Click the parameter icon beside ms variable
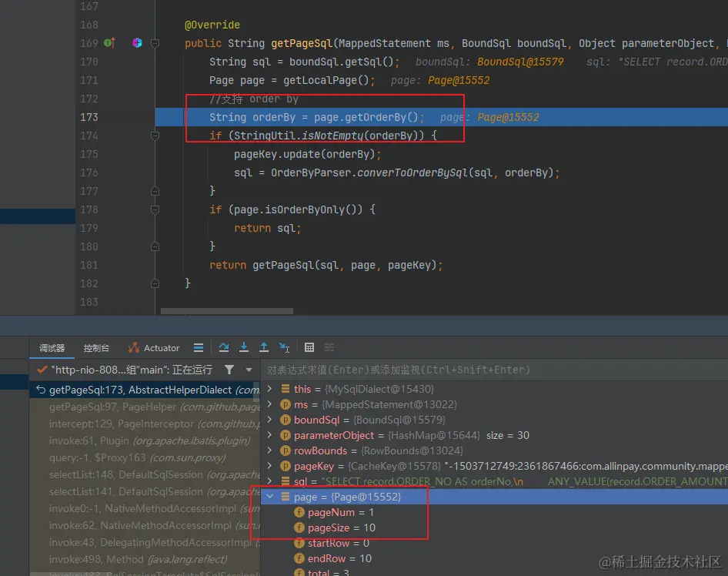The height and width of the screenshot is (576, 728). [x=285, y=404]
